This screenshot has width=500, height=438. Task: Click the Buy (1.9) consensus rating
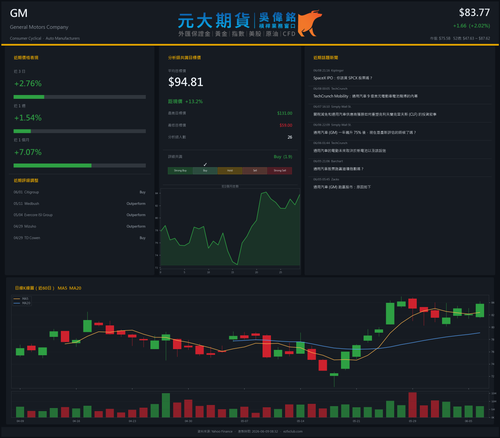(283, 157)
